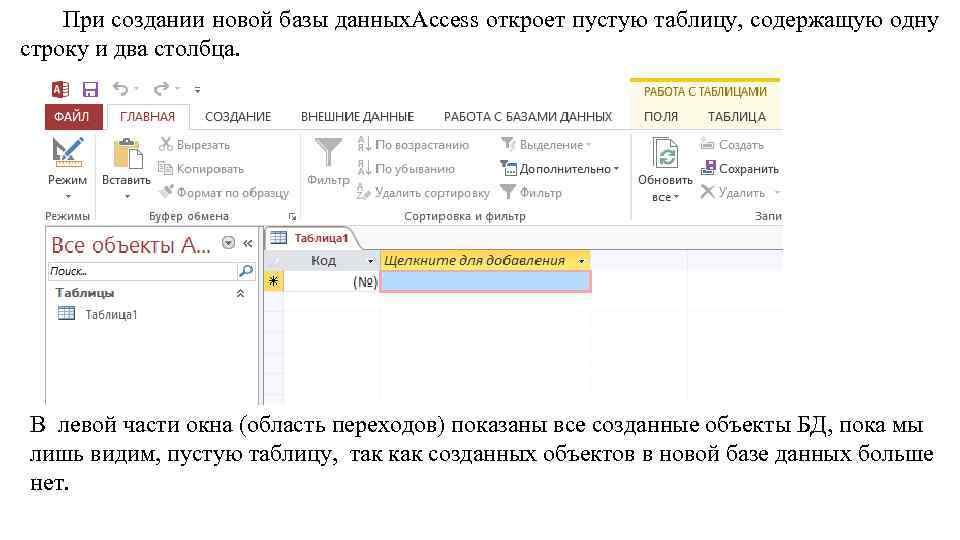Switch to the ПОЛЯ tab
The height and width of the screenshot is (540, 960).
coord(661,116)
